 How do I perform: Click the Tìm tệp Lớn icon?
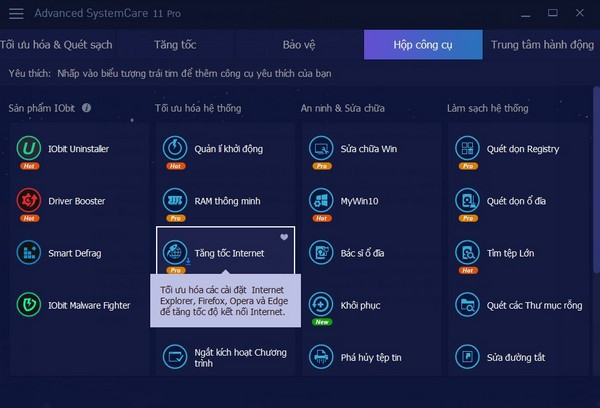(467, 252)
